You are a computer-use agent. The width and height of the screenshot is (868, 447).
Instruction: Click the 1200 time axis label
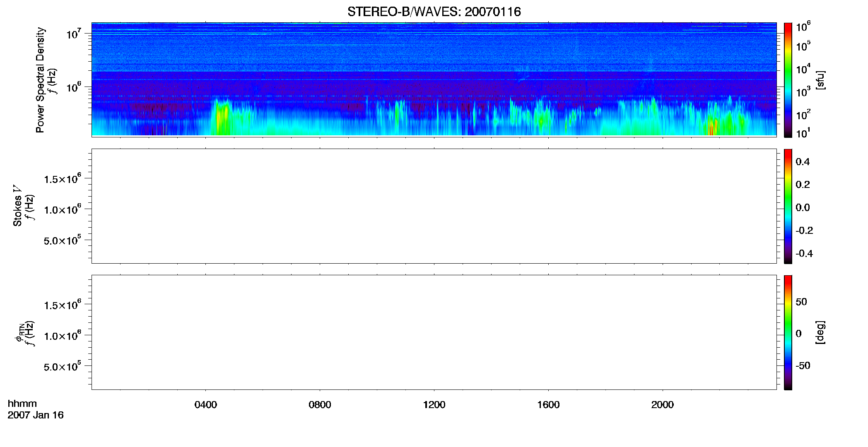pos(434,405)
